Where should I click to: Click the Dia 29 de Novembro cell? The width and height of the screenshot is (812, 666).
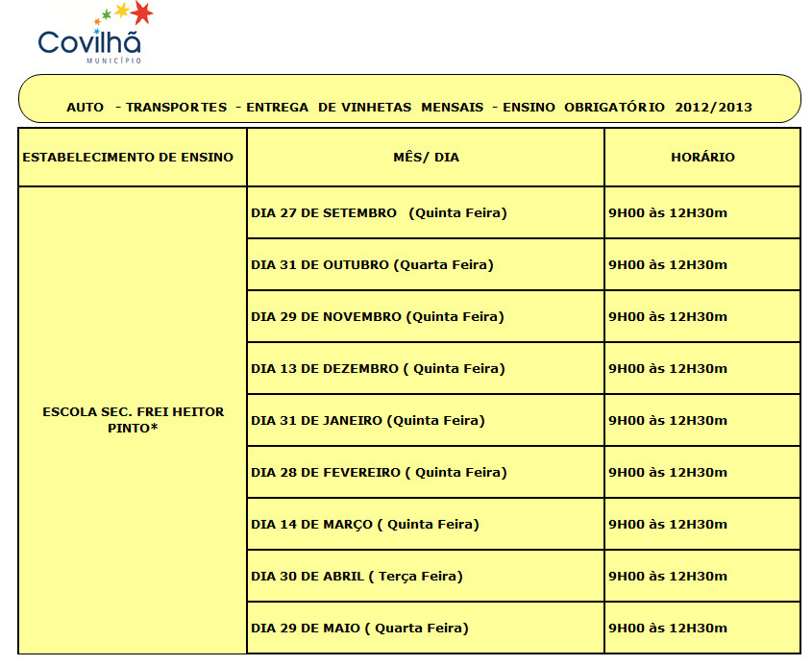point(377,316)
